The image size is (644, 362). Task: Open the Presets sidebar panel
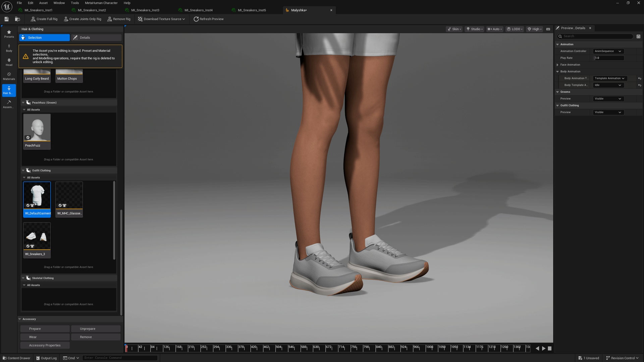pyautogui.click(x=9, y=34)
